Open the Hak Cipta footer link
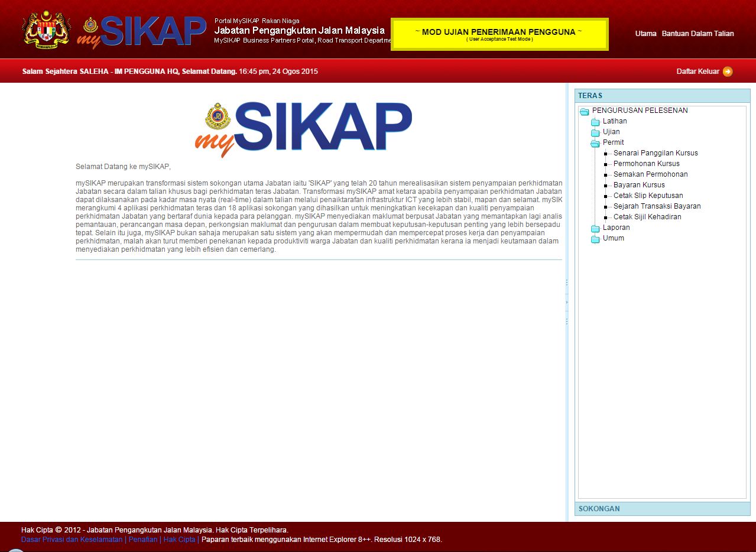 click(179, 540)
